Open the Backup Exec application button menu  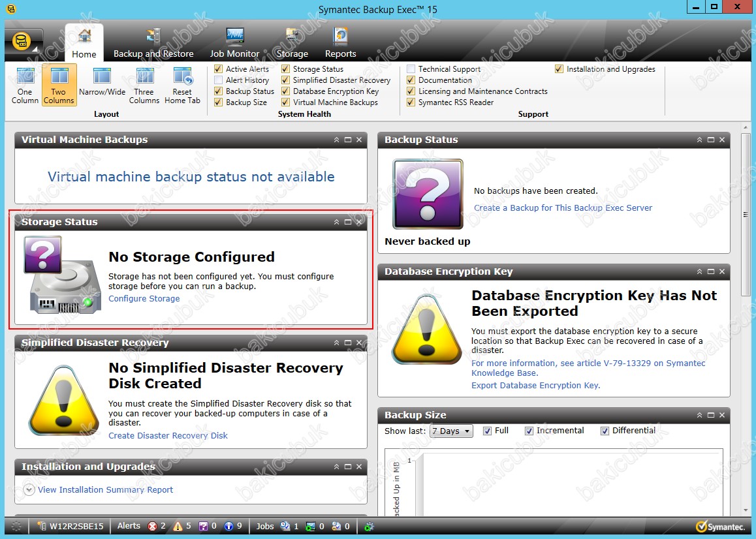pyautogui.click(x=23, y=42)
